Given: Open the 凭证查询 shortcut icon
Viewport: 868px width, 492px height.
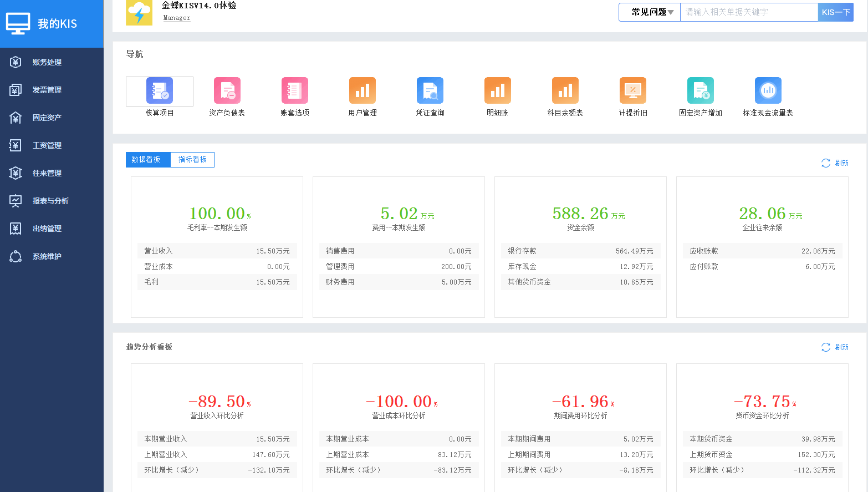Looking at the screenshot, I should click(x=430, y=90).
